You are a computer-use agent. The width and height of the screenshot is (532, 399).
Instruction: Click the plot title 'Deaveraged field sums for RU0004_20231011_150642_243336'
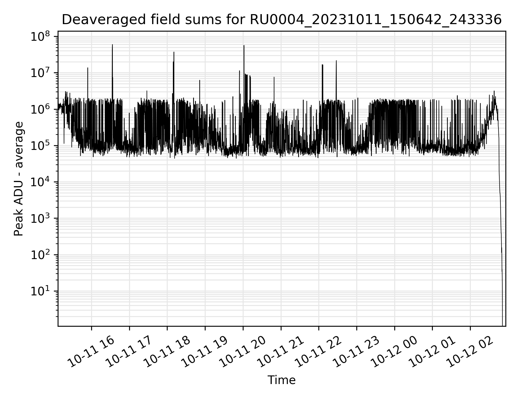282,20
